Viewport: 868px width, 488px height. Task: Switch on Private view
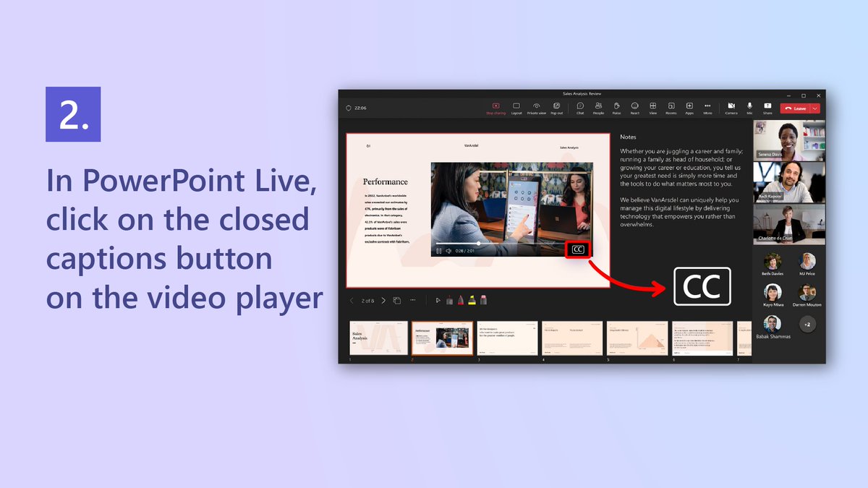click(x=537, y=108)
